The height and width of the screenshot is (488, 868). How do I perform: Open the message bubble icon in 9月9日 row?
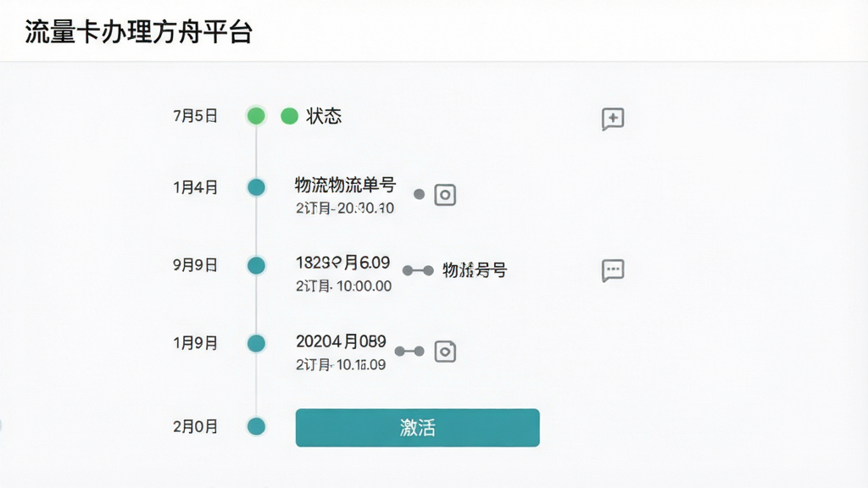click(613, 270)
